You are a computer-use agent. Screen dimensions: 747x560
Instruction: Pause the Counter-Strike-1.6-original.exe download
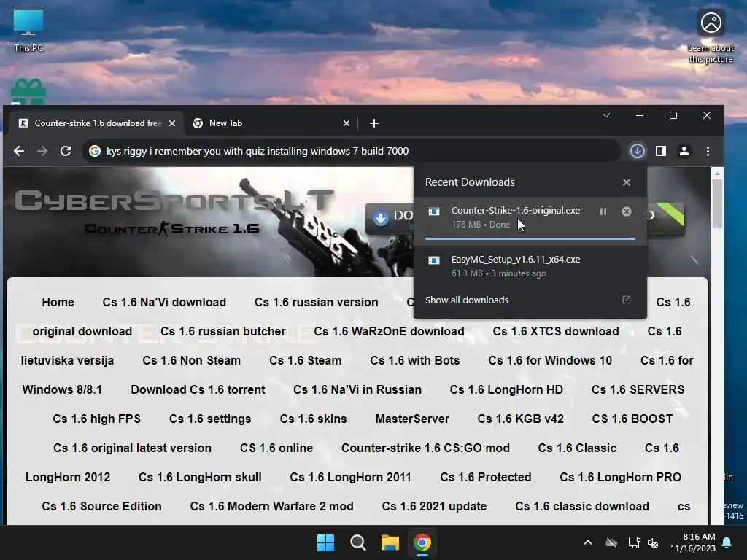point(603,211)
